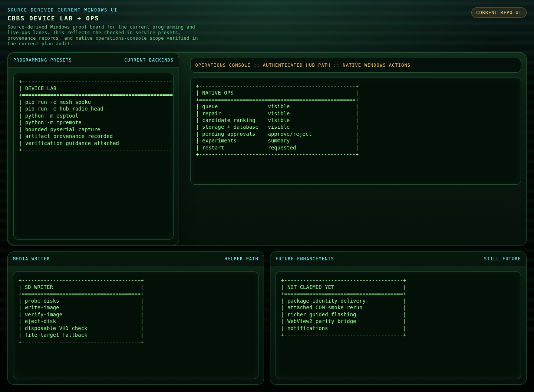The width and height of the screenshot is (534, 392).
Task: Click 'bounded pyserial capture' line
Action: tap(63, 129)
